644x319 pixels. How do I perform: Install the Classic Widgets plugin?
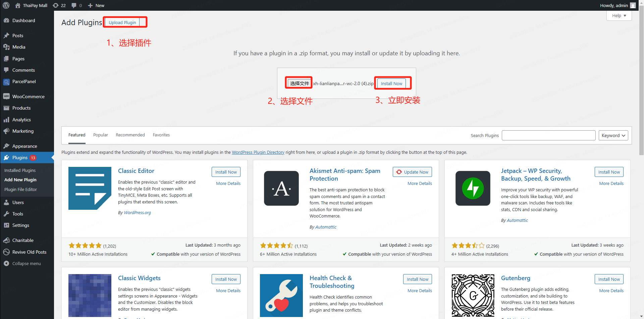tap(226, 279)
